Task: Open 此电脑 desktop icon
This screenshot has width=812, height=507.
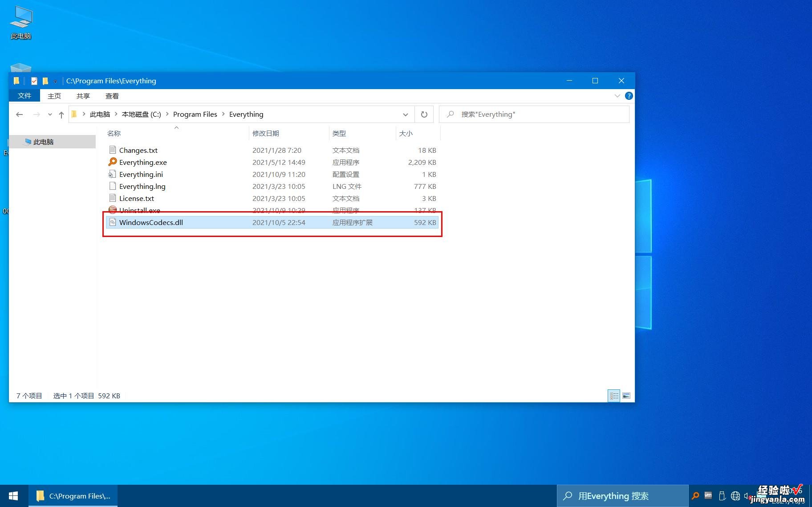Action: coord(21,22)
